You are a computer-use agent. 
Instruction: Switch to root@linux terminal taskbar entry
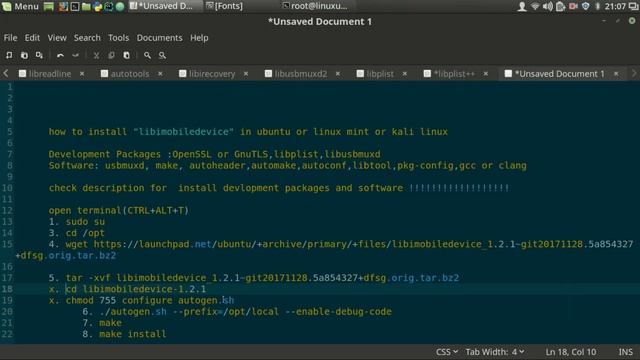click(315, 6)
